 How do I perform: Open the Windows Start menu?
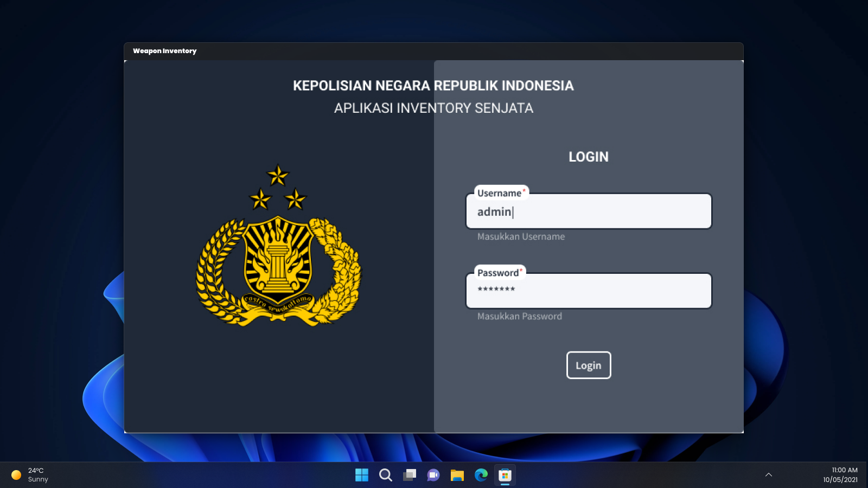(362, 475)
